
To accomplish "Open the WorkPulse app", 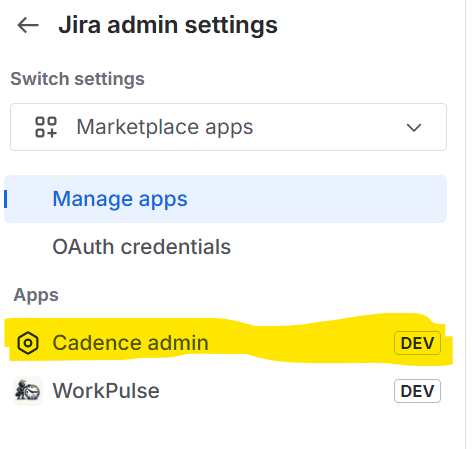I will point(225,391).
